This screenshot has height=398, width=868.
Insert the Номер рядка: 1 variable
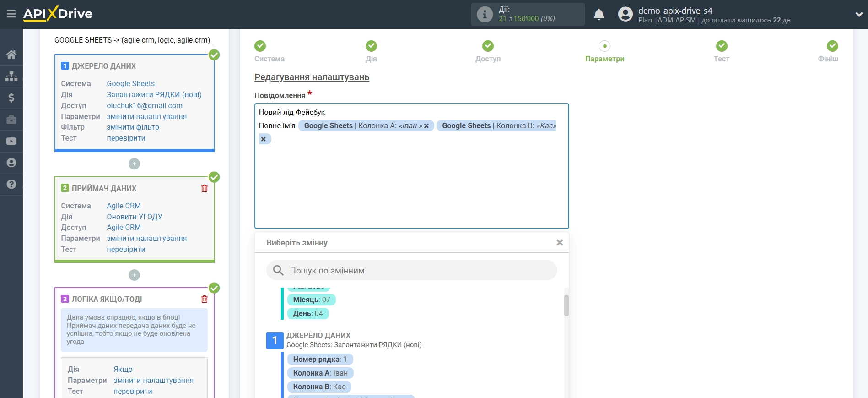pos(320,359)
